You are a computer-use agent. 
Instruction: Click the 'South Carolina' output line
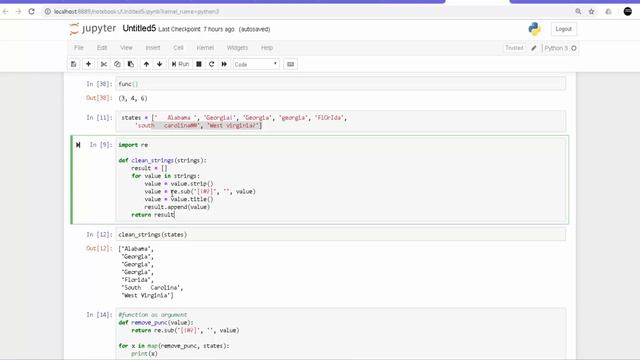click(x=152, y=288)
